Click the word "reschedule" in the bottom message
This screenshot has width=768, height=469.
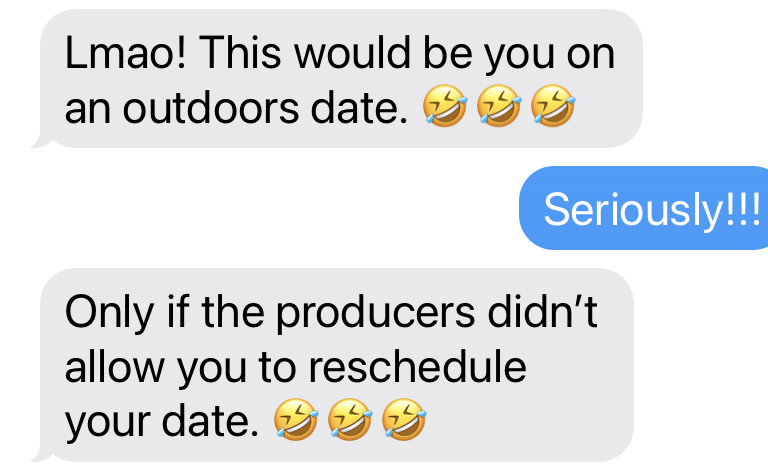(x=417, y=368)
